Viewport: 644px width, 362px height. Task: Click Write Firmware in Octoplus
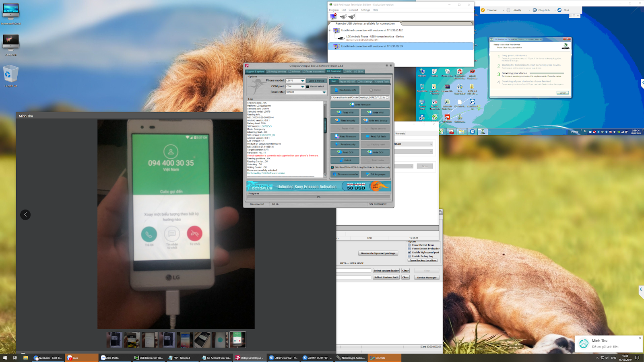click(x=360, y=105)
